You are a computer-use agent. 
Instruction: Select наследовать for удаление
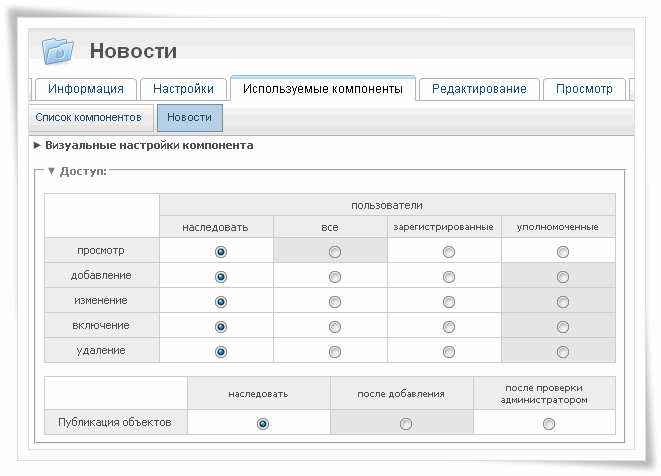(221, 352)
